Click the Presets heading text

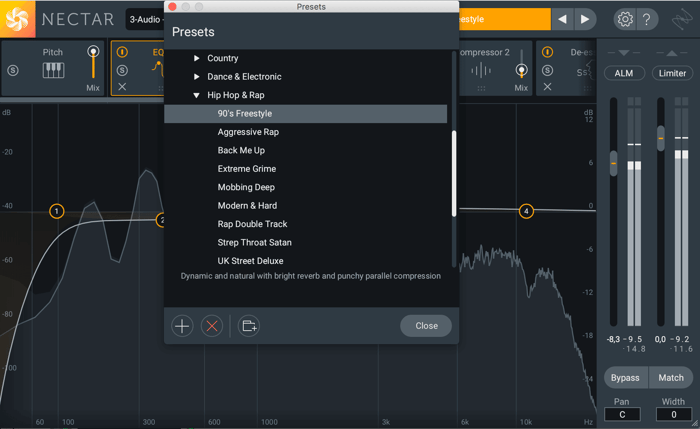(193, 32)
